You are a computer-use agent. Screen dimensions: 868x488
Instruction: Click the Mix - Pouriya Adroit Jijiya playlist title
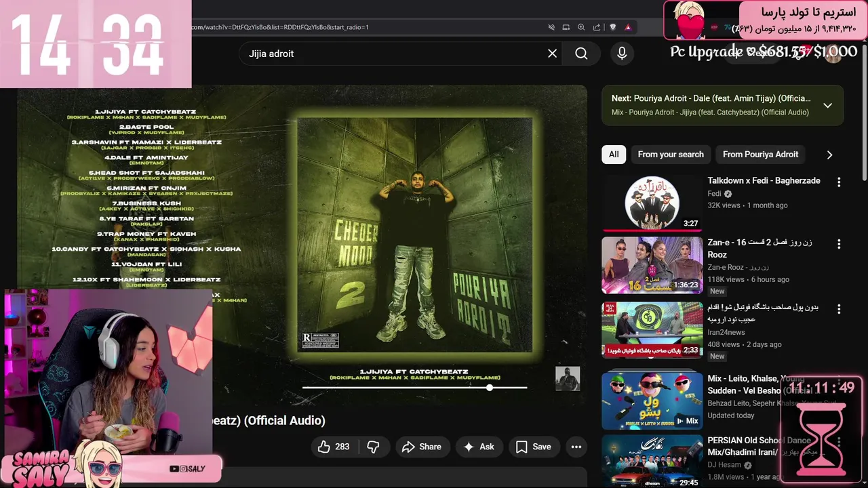[711, 113]
